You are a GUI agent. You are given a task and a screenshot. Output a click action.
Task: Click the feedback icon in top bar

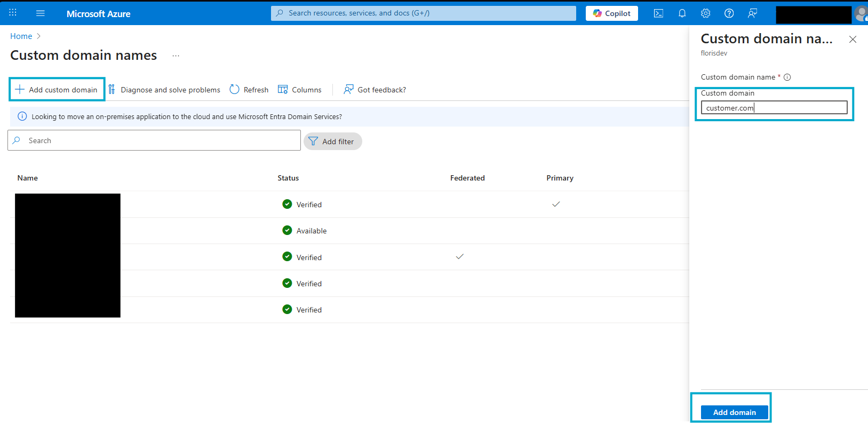click(752, 13)
